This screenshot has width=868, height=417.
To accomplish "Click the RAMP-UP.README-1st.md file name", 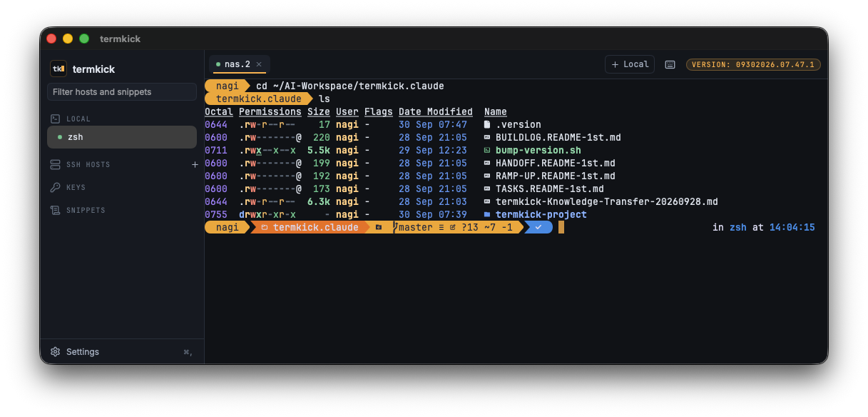I will (556, 176).
